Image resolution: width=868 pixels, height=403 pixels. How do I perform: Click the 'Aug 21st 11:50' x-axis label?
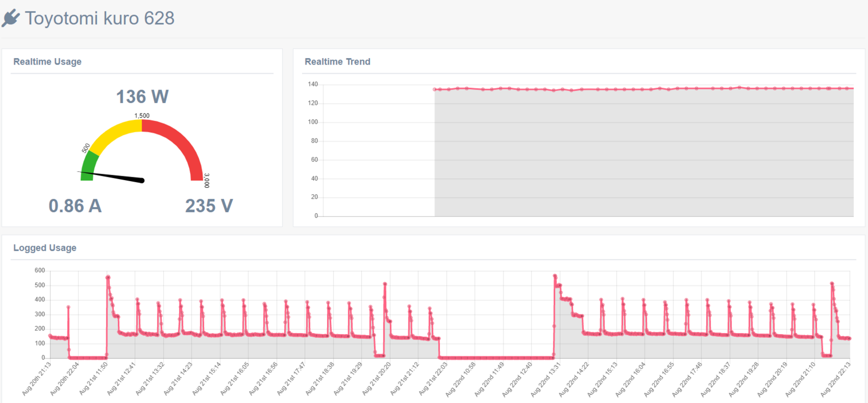93,379
